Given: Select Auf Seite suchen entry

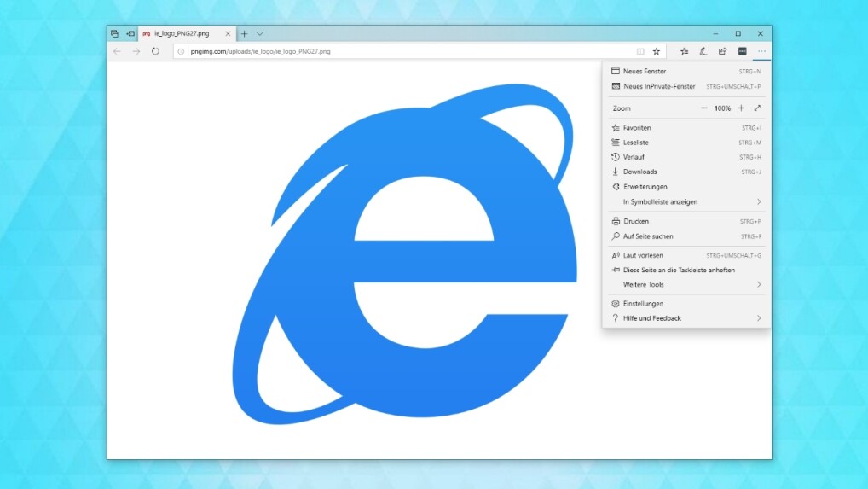Looking at the screenshot, I should coord(686,236).
